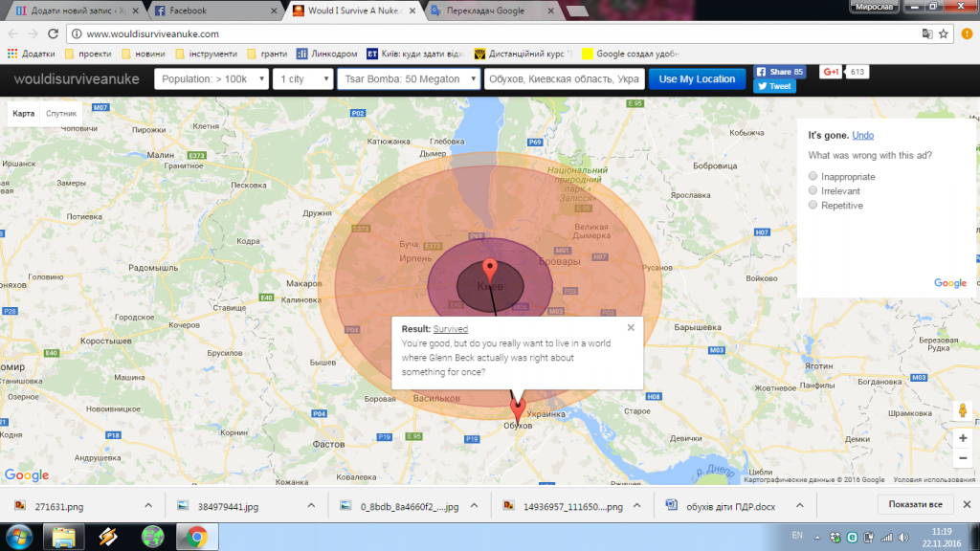The height and width of the screenshot is (551, 980).
Task: Click the Use My Location button
Action: tap(697, 78)
